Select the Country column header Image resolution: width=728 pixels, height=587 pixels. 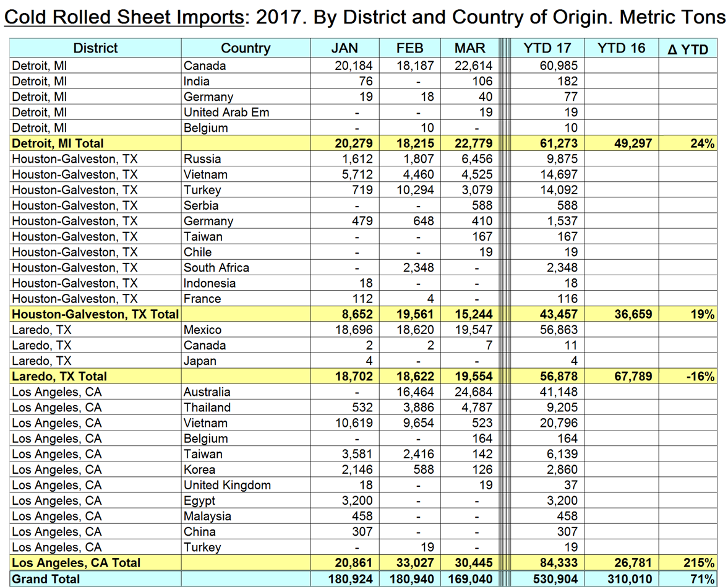click(246, 48)
